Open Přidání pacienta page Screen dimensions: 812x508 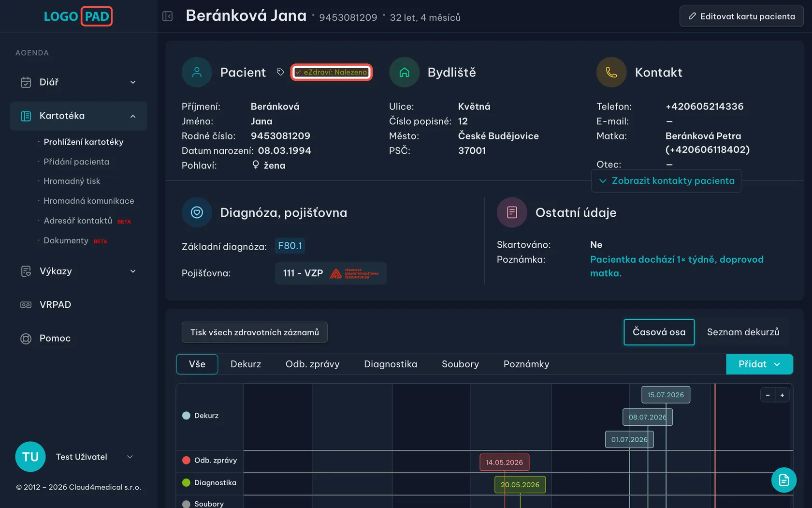[x=76, y=162]
